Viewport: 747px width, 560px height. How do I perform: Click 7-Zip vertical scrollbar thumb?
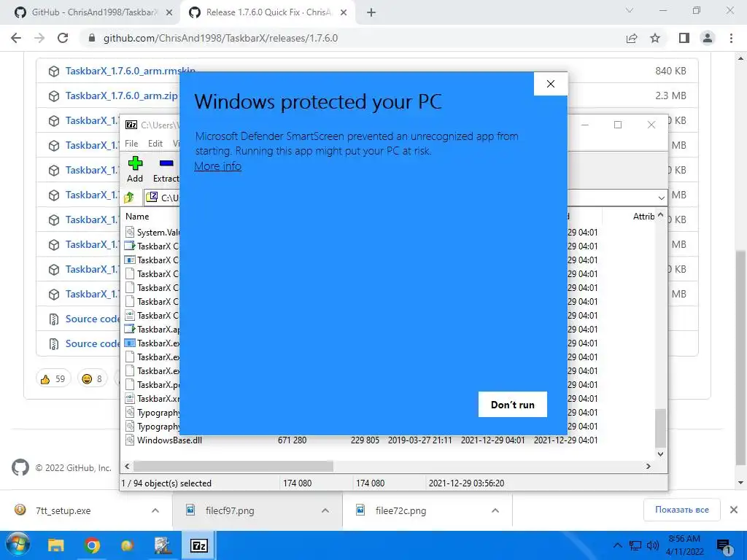tap(660, 427)
